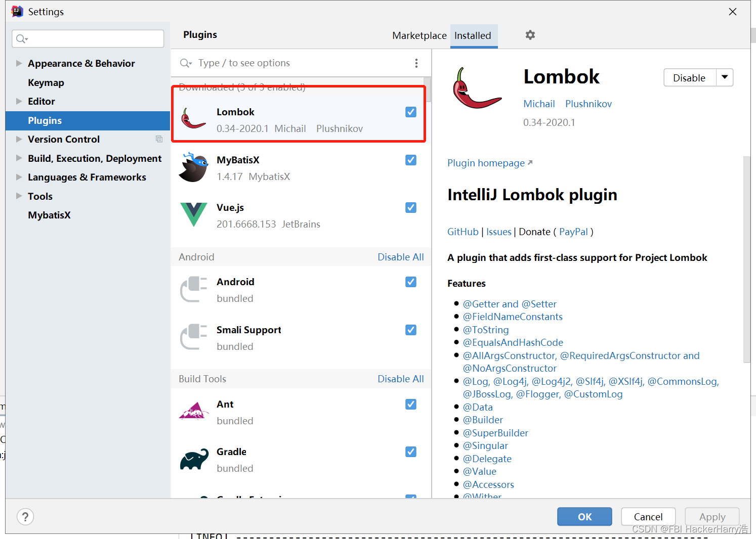756x539 pixels.
Task: Select Plugins in settings tree
Action: pos(88,120)
